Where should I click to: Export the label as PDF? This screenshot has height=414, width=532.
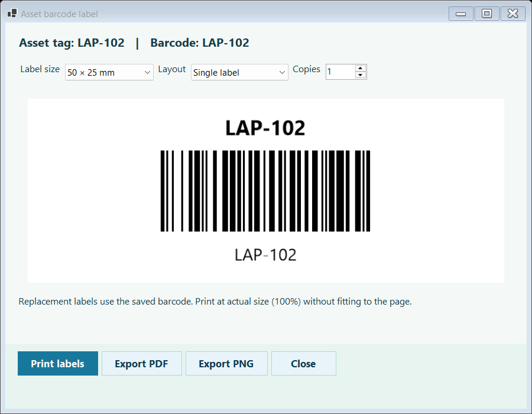click(x=141, y=364)
